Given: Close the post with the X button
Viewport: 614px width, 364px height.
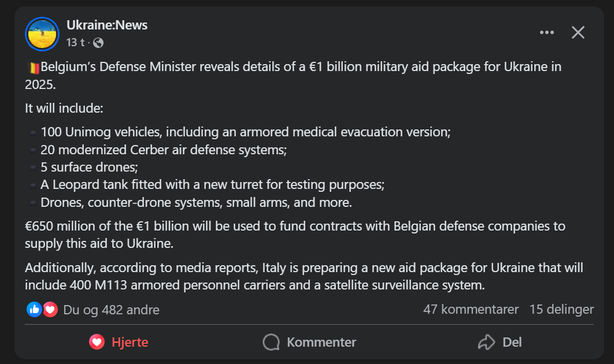Looking at the screenshot, I should (578, 32).
